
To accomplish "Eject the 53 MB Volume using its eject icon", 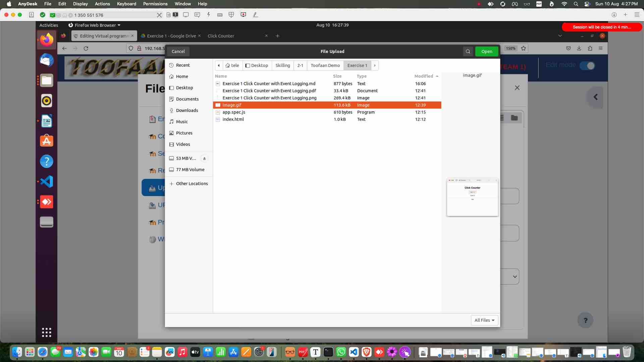I will pos(204,158).
